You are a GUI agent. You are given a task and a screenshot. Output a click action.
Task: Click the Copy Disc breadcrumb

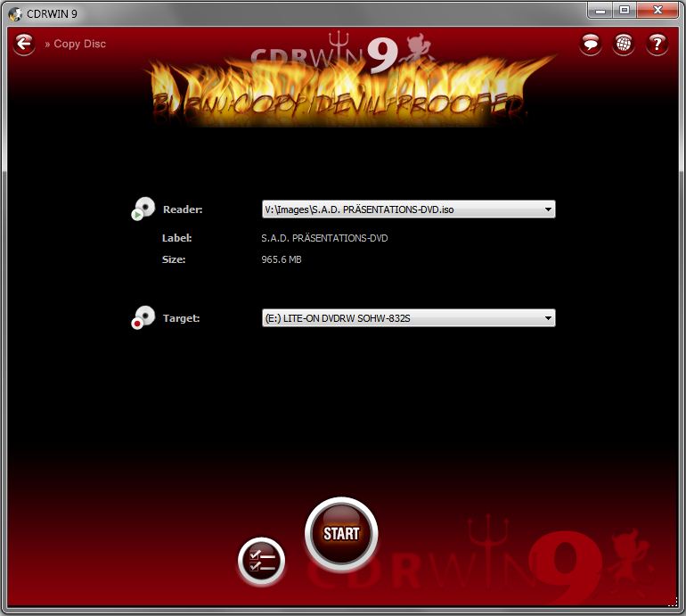pos(79,44)
